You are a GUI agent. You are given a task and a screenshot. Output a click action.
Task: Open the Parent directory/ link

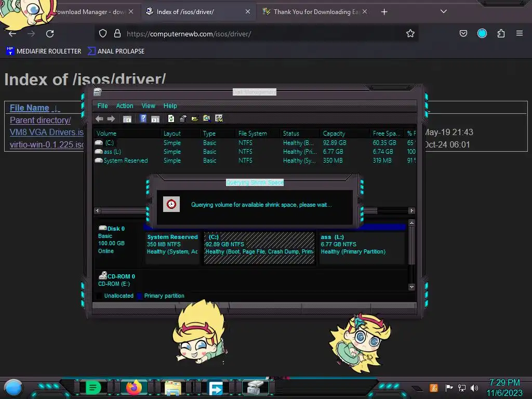pos(40,120)
